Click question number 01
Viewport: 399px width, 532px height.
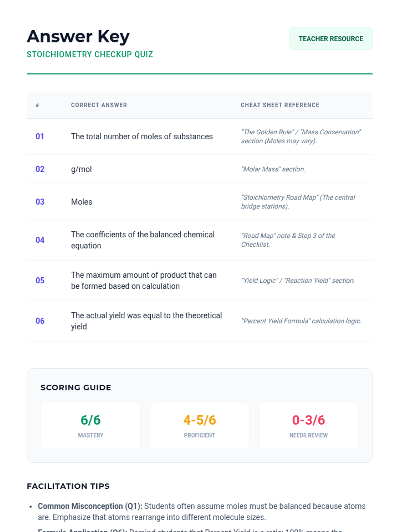[x=40, y=136]
